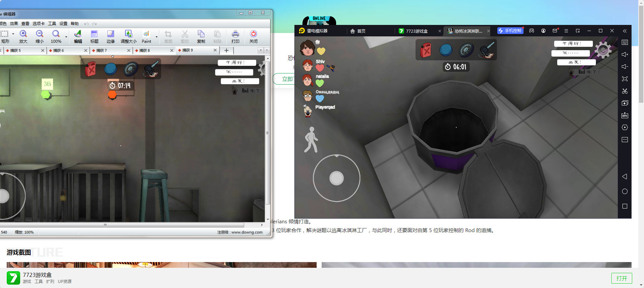Click the 打印 print toolbar button
This screenshot has height=288, width=644.
point(236,37)
